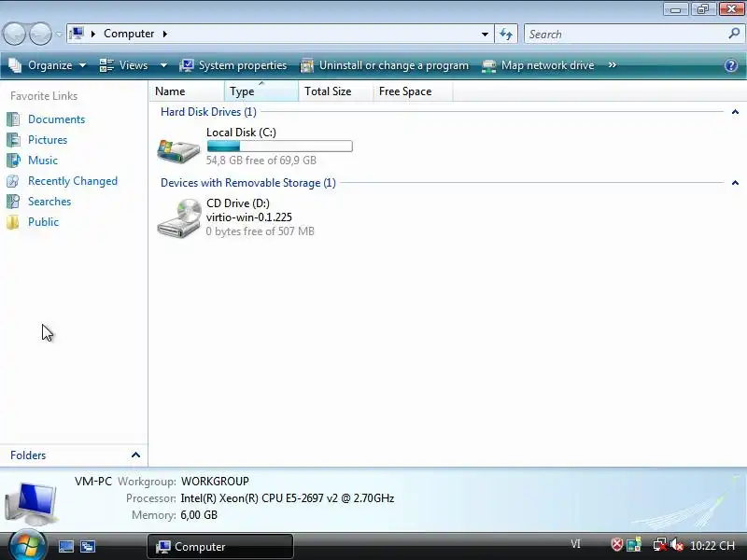The height and width of the screenshot is (560, 747).
Task: Open the address bar history dropdown
Action: coord(485,35)
